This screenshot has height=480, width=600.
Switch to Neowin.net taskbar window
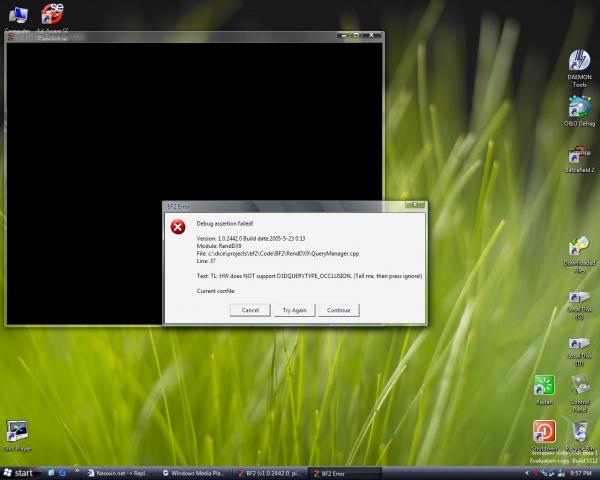click(x=119, y=473)
